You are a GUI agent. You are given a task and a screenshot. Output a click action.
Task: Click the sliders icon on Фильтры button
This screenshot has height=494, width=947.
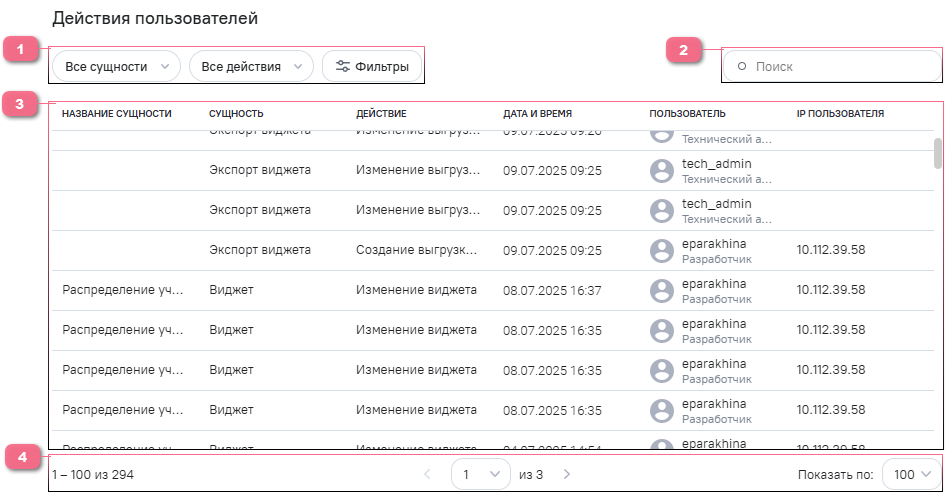343,67
